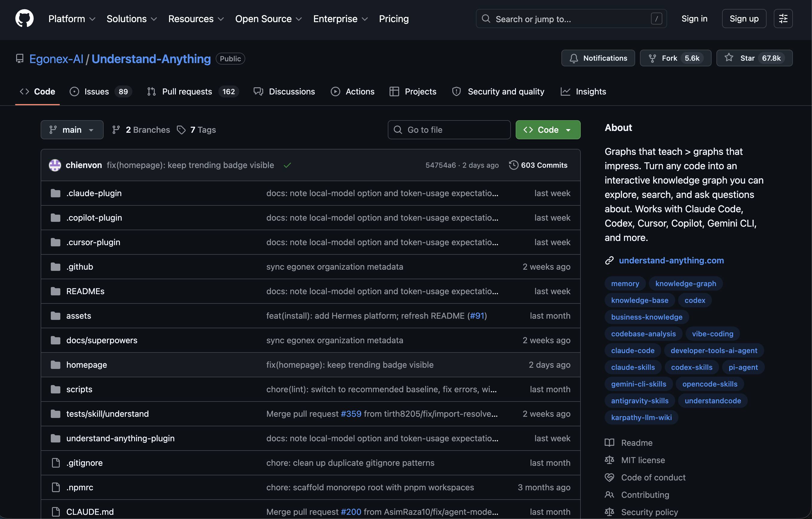812x519 pixels.
Task: Select the claude-code topic tag
Action: 633,351
